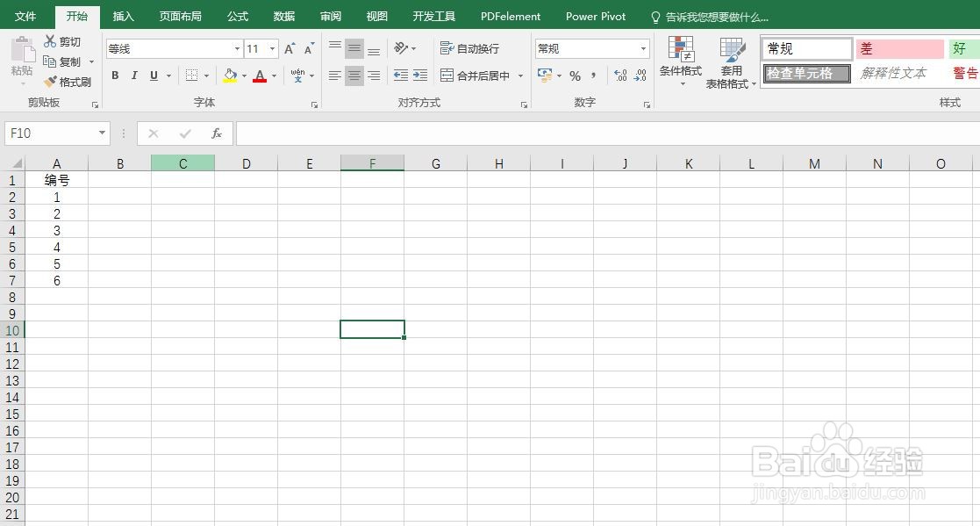Image resolution: width=980 pixels, height=526 pixels.
Task: Switch to the 插入 ribbon tab
Action: [123, 15]
